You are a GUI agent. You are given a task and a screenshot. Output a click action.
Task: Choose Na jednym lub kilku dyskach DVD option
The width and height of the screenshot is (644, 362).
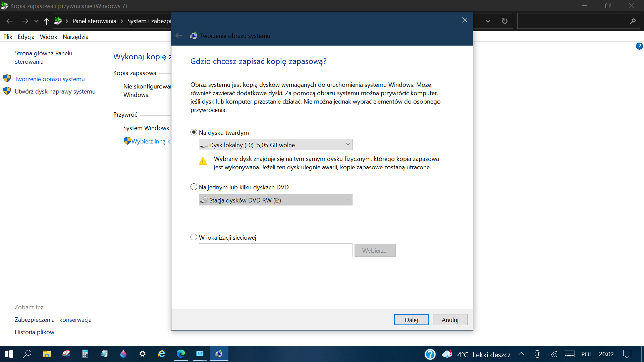click(194, 187)
